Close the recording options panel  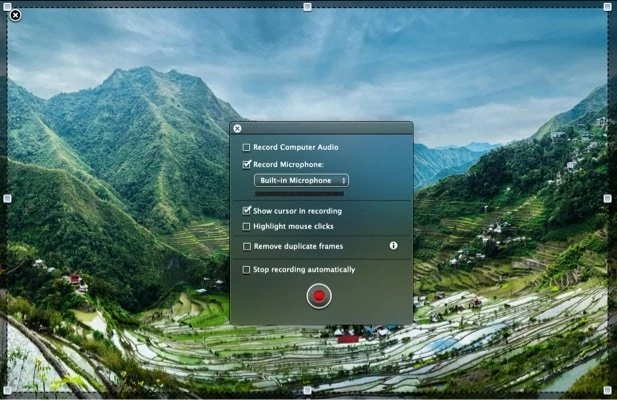[237, 129]
